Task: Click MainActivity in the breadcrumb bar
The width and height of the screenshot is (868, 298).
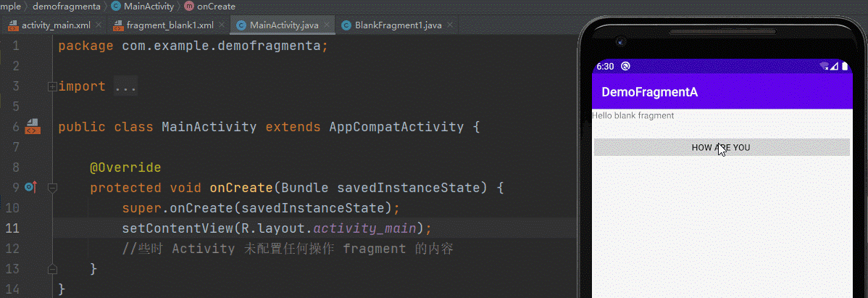Action: (x=149, y=7)
